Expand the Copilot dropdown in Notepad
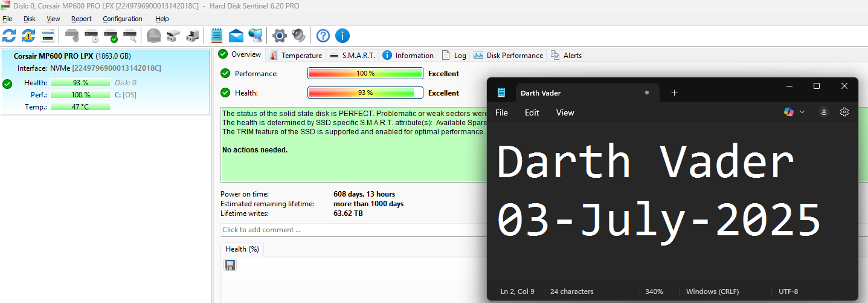The width and height of the screenshot is (868, 303). [x=802, y=112]
